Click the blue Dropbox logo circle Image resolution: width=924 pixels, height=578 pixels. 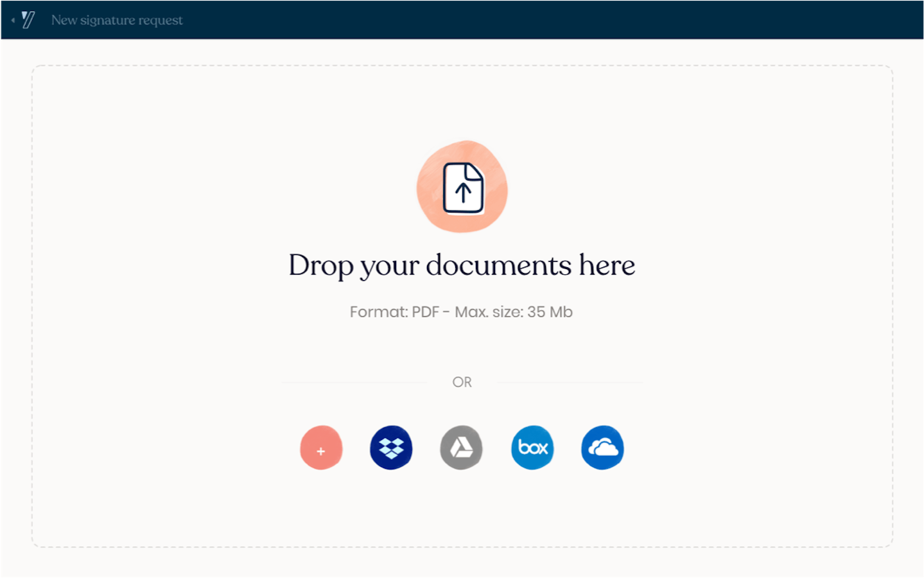(x=390, y=448)
